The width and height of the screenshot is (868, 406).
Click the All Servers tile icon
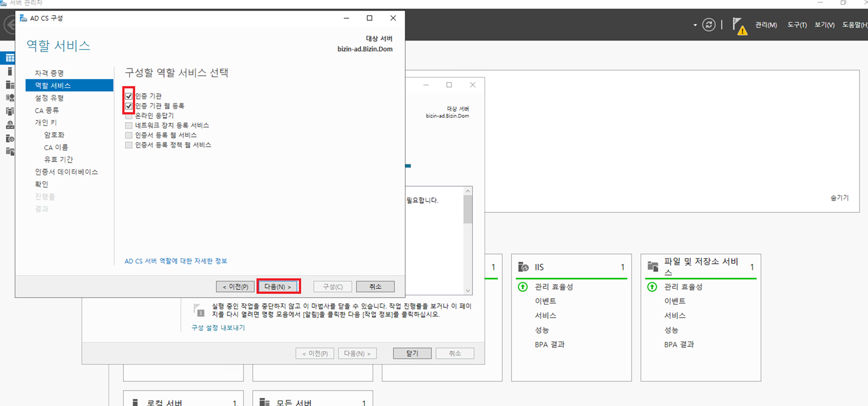(x=264, y=403)
